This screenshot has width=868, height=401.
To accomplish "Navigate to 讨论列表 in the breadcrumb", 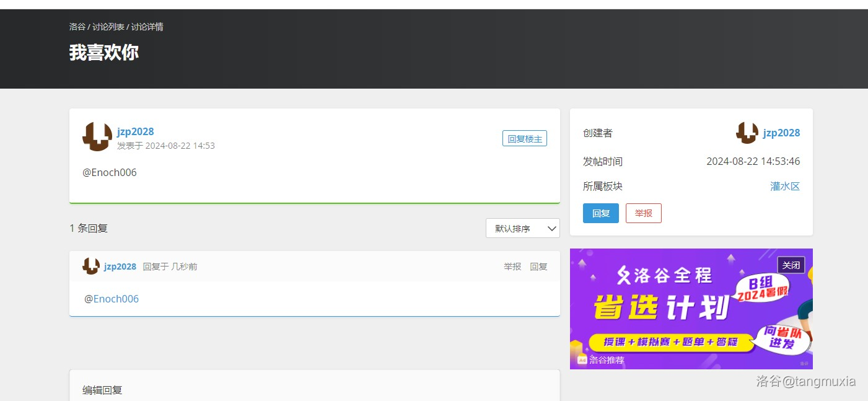I will coord(108,27).
